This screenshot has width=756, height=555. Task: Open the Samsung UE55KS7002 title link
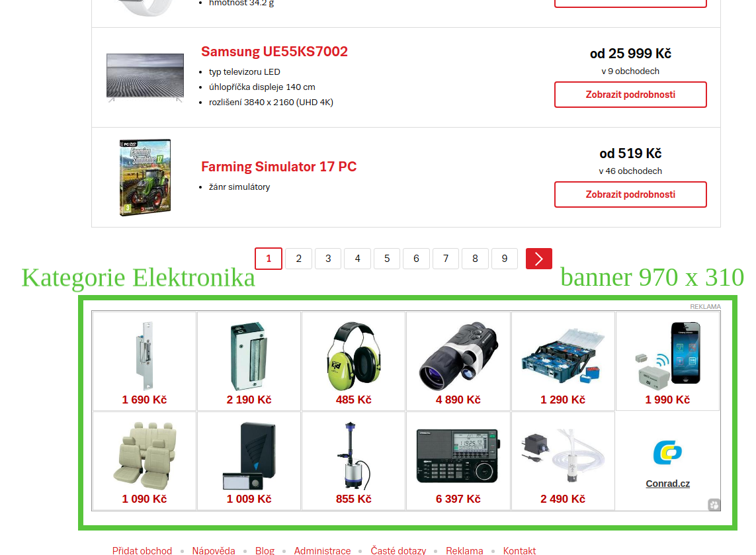[x=274, y=52]
